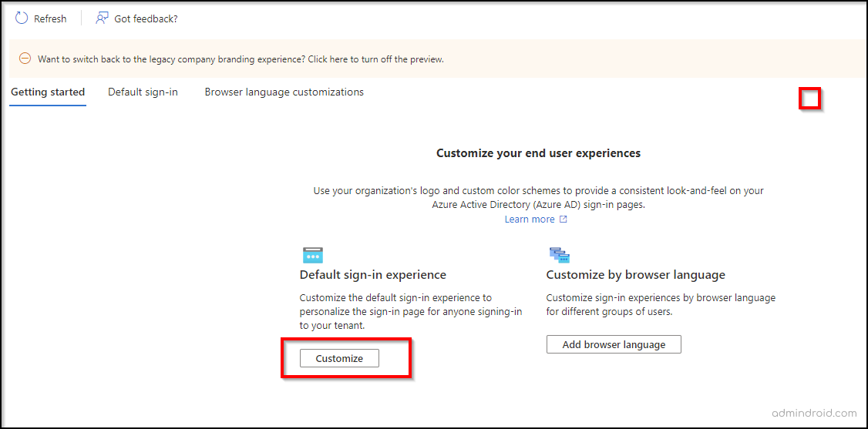This screenshot has height=429, width=868.
Task: Click the Got feedback? label in toolbar
Action: click(x=146, y=18)
